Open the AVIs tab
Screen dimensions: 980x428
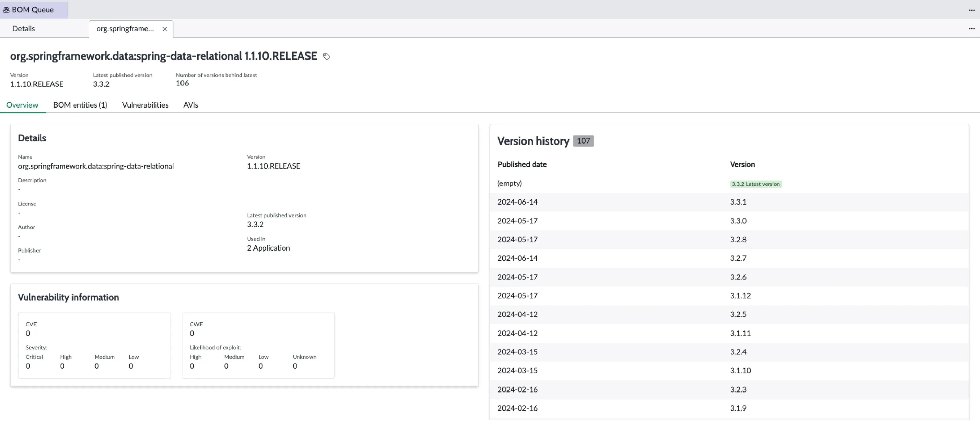pyautogui.click(x=191, y=105)
